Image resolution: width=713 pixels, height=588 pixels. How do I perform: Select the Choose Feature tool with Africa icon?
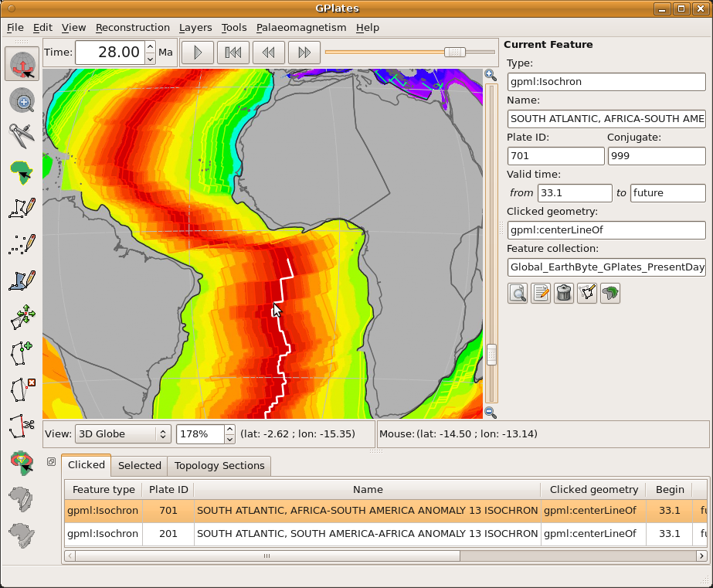[x=22, y=172]
